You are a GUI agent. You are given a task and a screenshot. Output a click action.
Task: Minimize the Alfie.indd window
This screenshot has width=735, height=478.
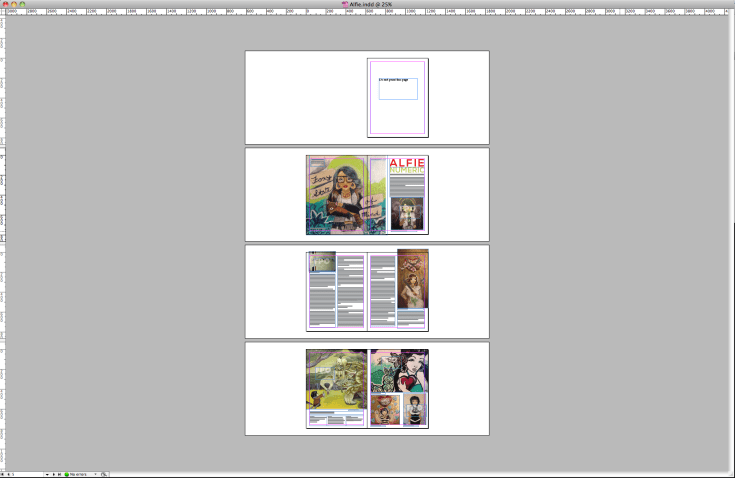click(x=14, y=4)
